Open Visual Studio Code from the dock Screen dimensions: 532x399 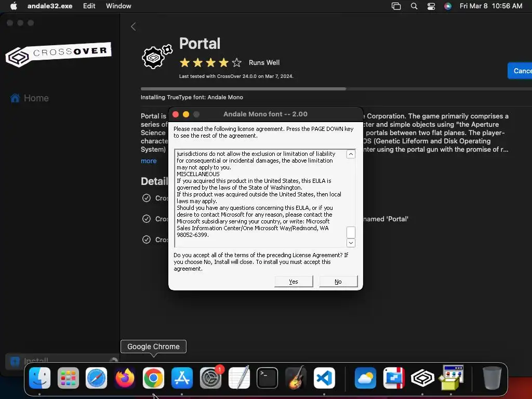[x=324, y=378]
